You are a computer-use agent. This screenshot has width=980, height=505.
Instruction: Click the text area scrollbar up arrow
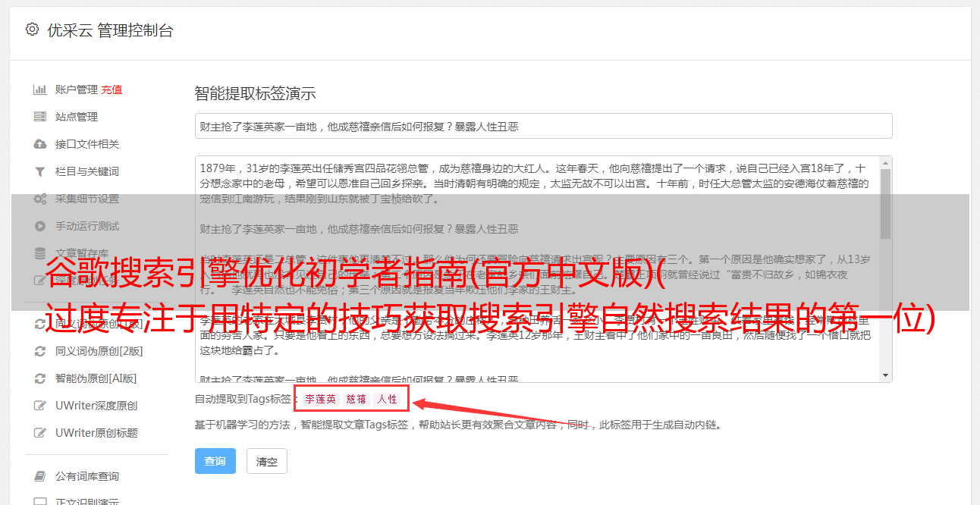[x=885, y=163]
